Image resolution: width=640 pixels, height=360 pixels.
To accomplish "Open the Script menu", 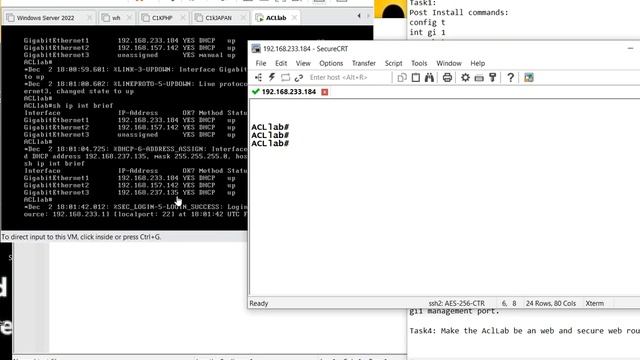I will pos(393,63).
